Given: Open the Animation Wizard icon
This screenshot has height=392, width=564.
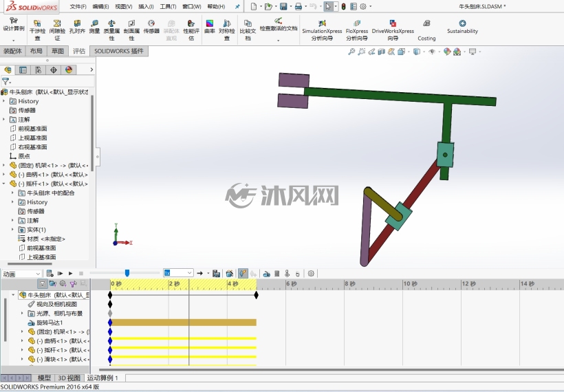Looking at the screenshot, I should pyautogui.click(x=230, y=274).
